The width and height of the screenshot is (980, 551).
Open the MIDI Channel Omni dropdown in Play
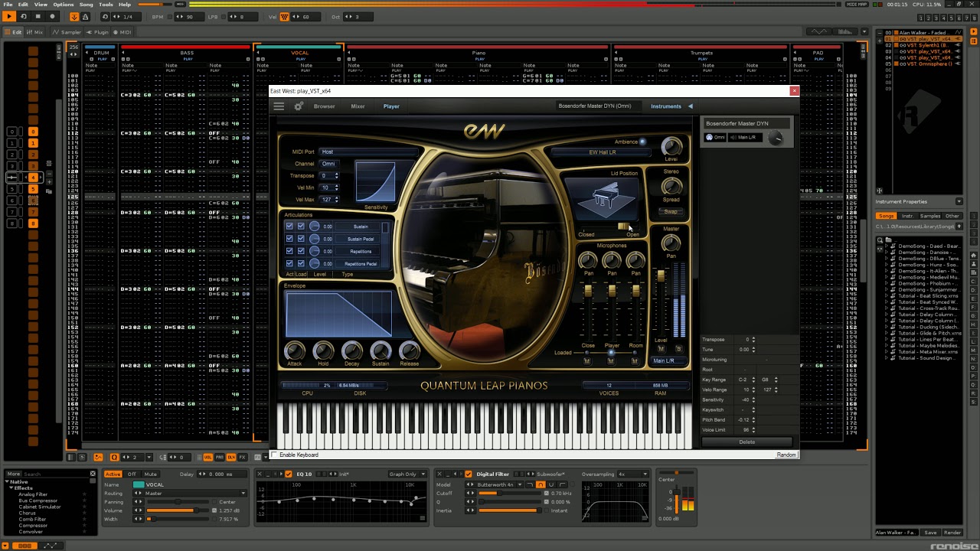pos(329,164)
